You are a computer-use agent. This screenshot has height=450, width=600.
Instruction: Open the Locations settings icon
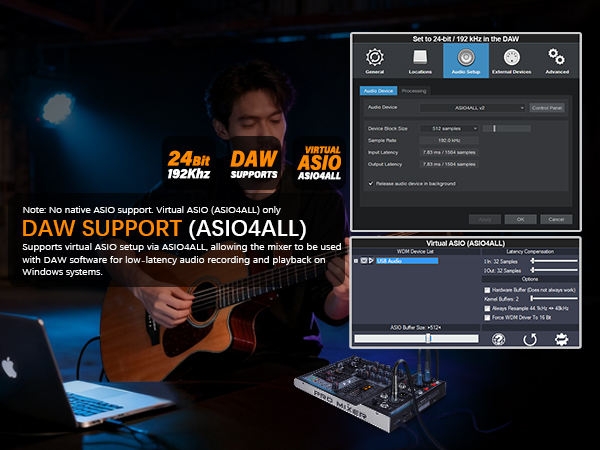click(x=420, y=57)
